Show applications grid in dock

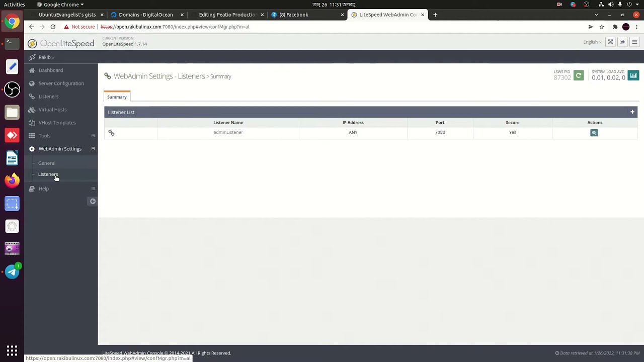coord(12,350)
